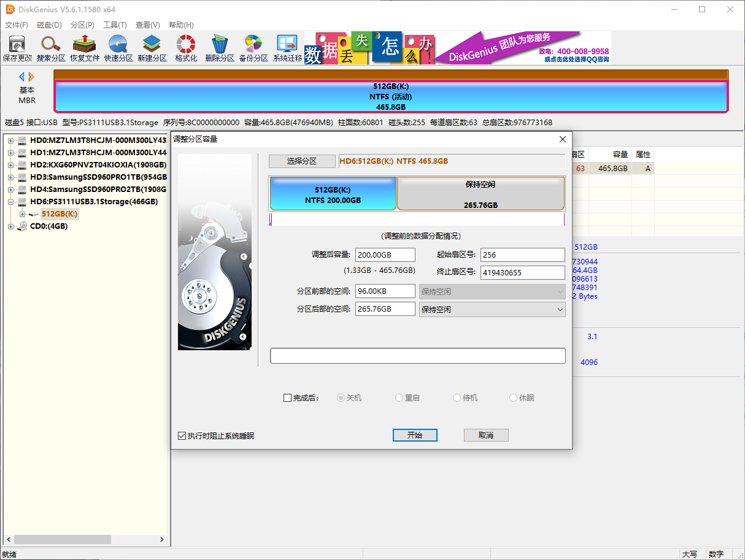Image resolution: width=745 pixels, height=560 pixels.
Task: Open the 工具(T) menu
Action: (x=115, y=25)
